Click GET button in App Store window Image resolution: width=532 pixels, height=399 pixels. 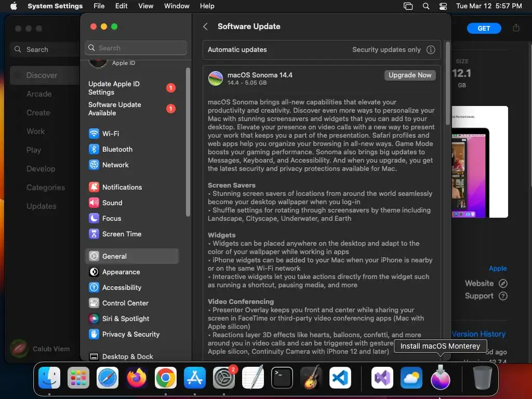tap(484, 29)
